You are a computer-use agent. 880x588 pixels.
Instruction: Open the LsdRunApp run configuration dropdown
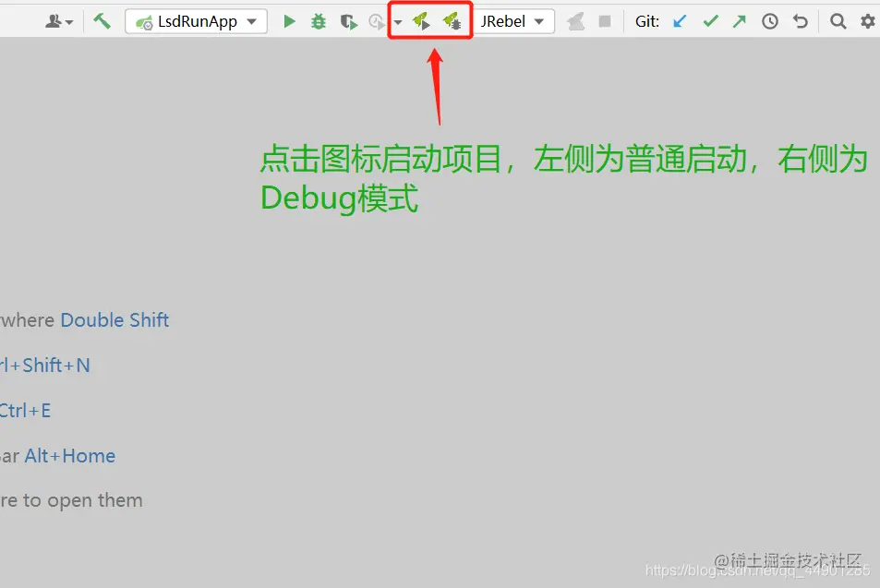(252, 20)
